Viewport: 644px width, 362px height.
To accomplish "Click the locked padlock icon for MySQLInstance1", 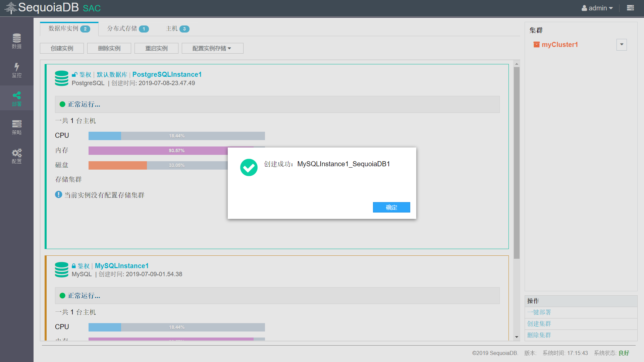I will [x=74, y=266].
